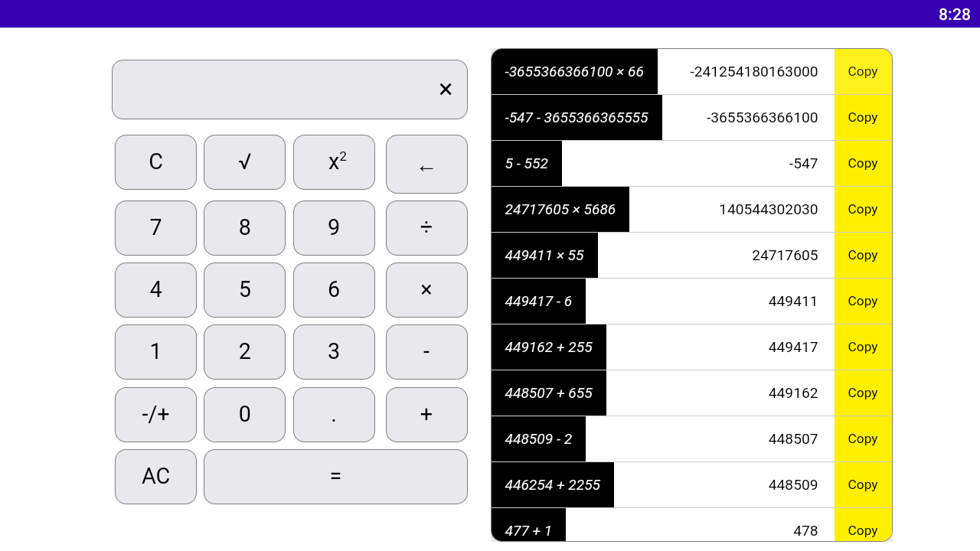Select the division operator
Image resolution: width=980 pixels, height=551 pixels.
point(426,227)
